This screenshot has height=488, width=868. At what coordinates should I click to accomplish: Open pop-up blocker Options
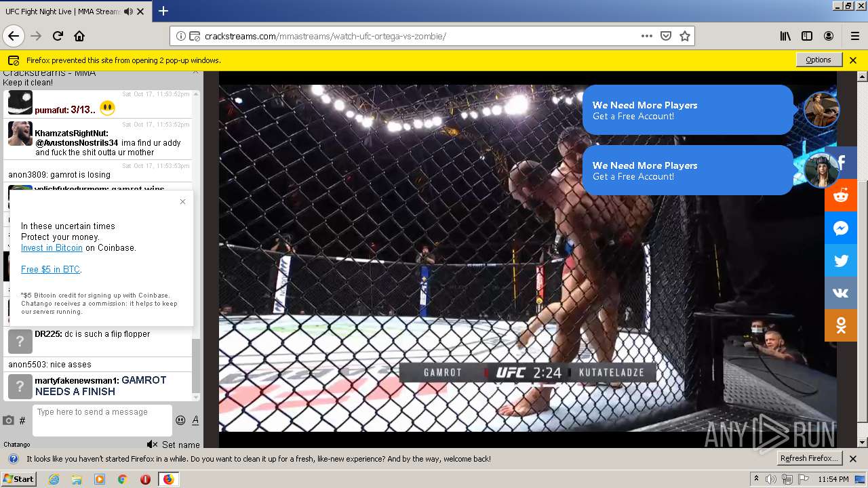(818, 60)
